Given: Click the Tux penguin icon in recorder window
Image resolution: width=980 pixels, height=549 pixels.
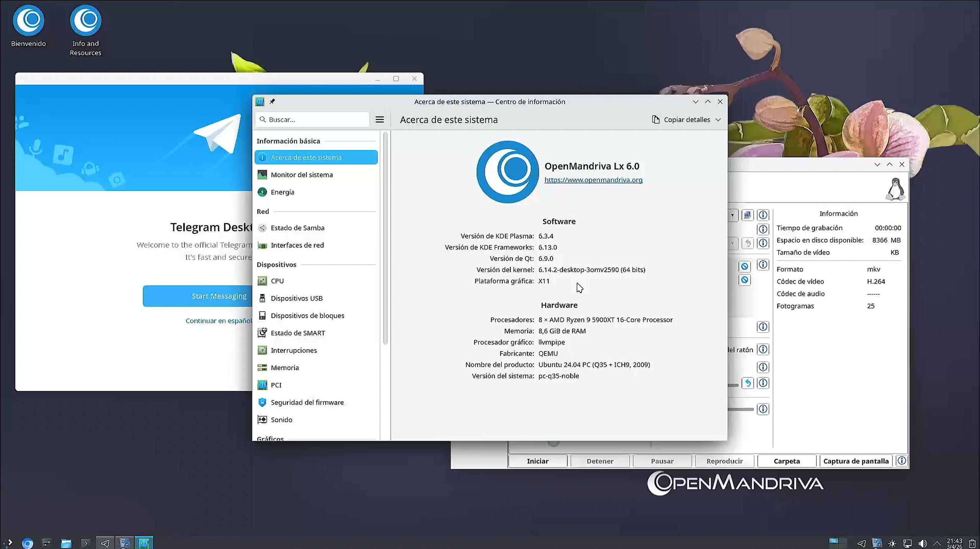Looking at the screenshot, I should (x=895, y=189).
